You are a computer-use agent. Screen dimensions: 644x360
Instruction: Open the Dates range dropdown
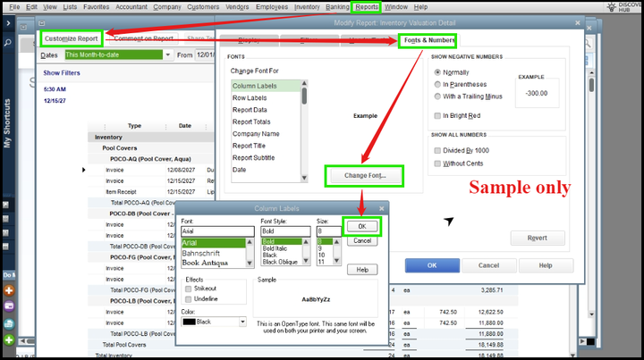(167, 55)
